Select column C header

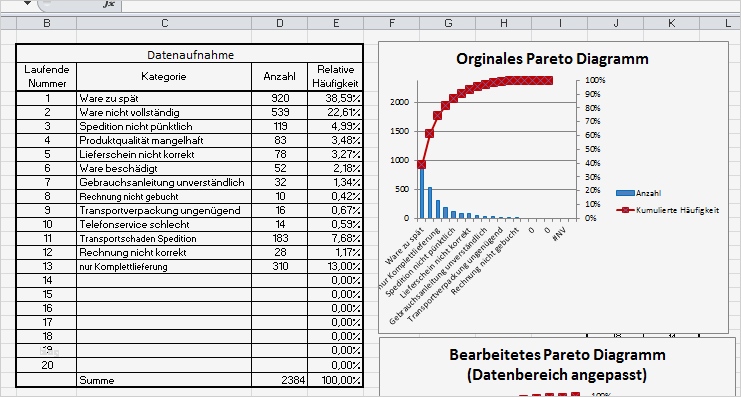click(164, 23)
